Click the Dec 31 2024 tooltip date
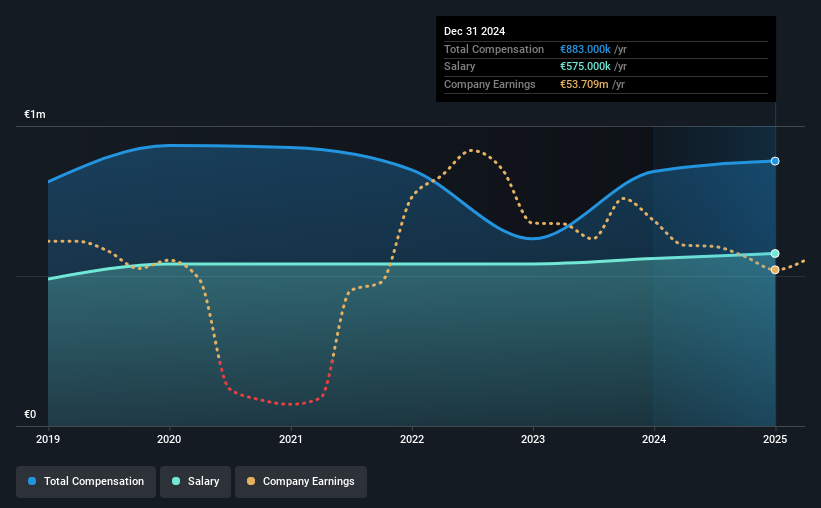 point(474,31)
